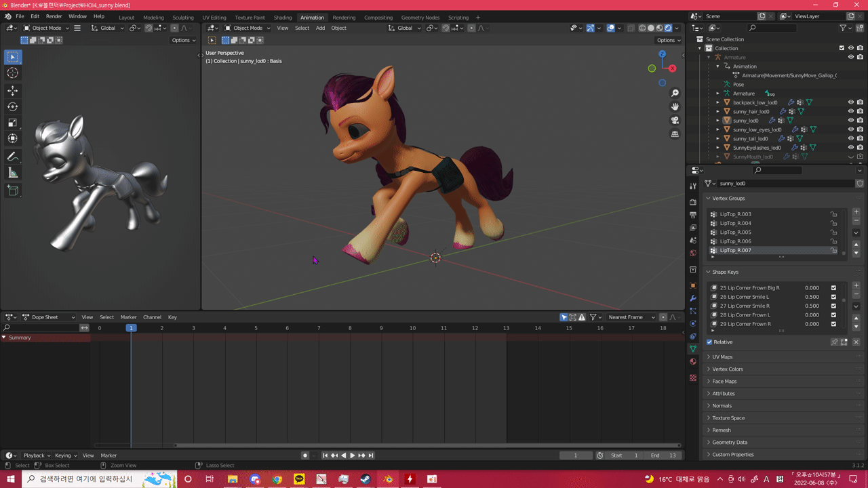The image size is (868, 488).
Task: Open the Render menu
Action: pos(54,16)
